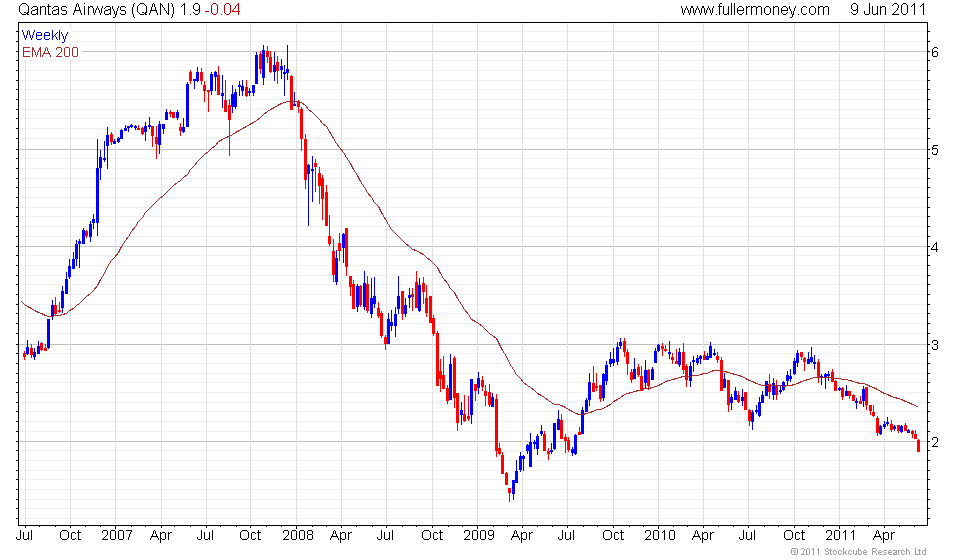Screen dimensions: 980x560
Task: Click the 'EMA 200' legend label
Action: coord(50,52)
